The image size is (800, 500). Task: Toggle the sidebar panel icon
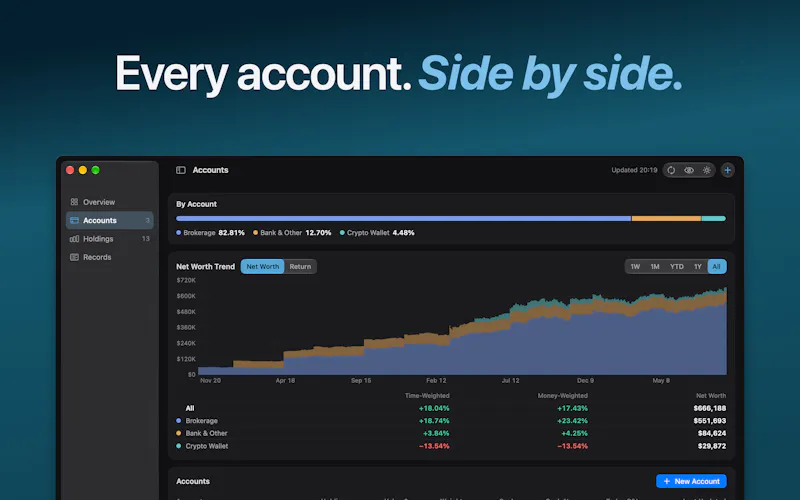point(181,170)
